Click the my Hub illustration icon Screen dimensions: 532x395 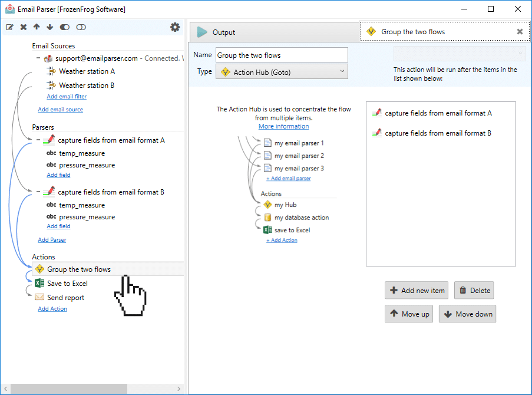tap(267, 205)
